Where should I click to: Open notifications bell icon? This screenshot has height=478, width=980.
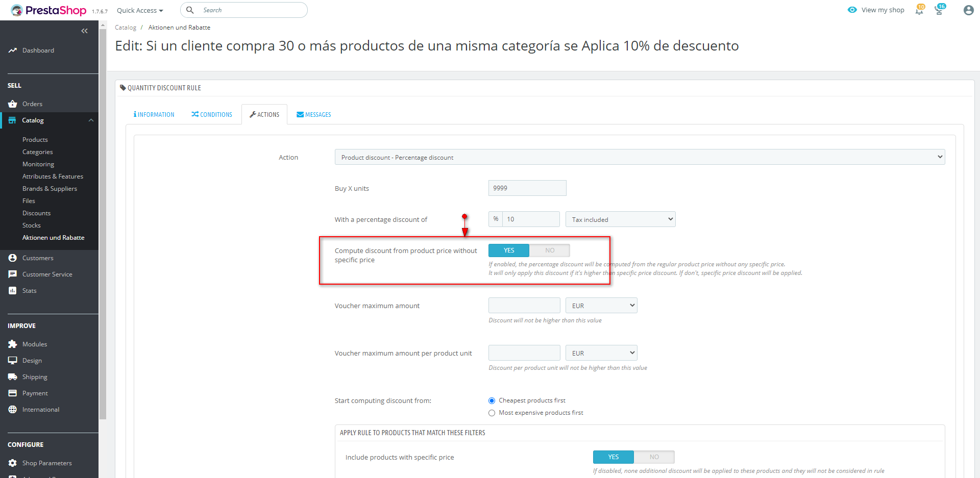(920, 10)
